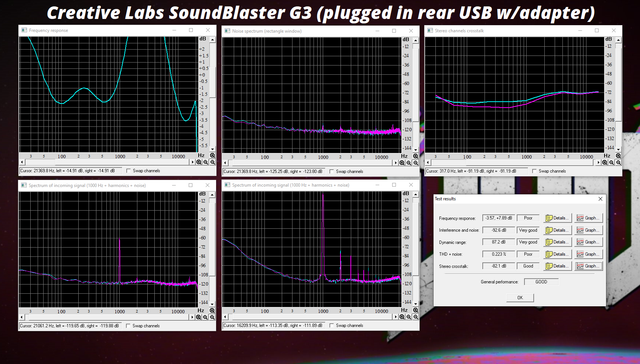Enable Swap channels in Frequency response window
The image size is (640, 364).
pos(129,171)
